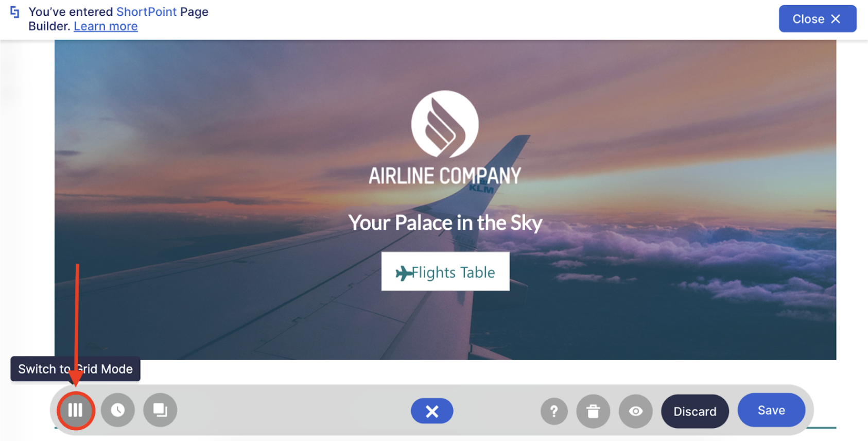868x441 pixels.
Task: Click the Airline Company round logo
Action: (x=445, y=124)
